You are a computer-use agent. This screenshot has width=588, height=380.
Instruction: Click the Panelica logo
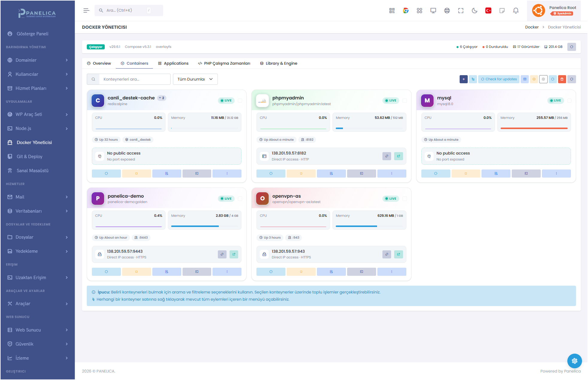pyautogui.click(x=37, y=13)
